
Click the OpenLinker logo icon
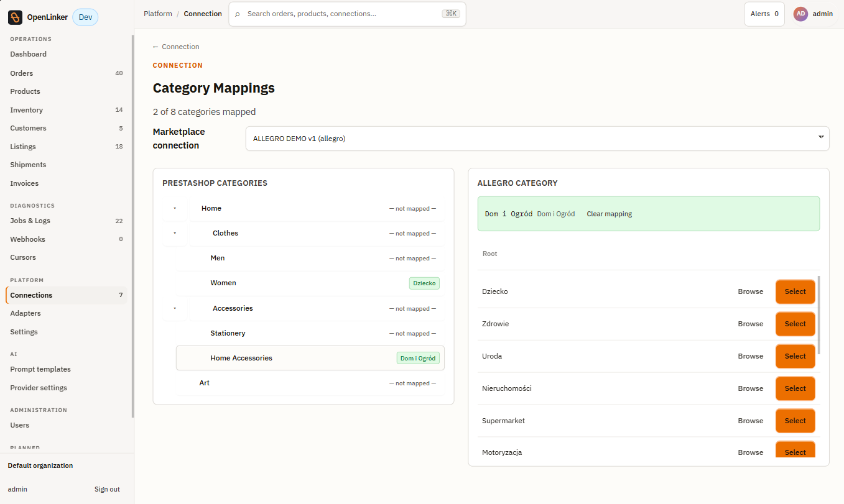[16, 17]
